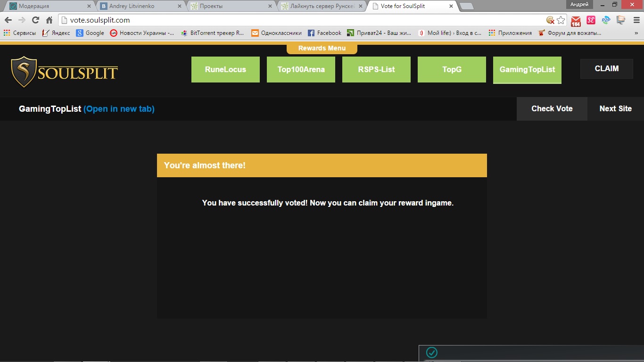Bookmark this page with the star icon
The image size is (644, 362).
point(561,20)
